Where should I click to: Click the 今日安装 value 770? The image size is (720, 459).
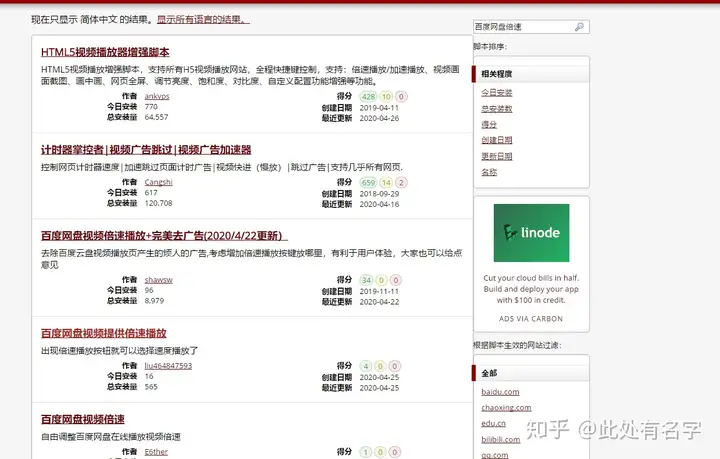[151, 106]
